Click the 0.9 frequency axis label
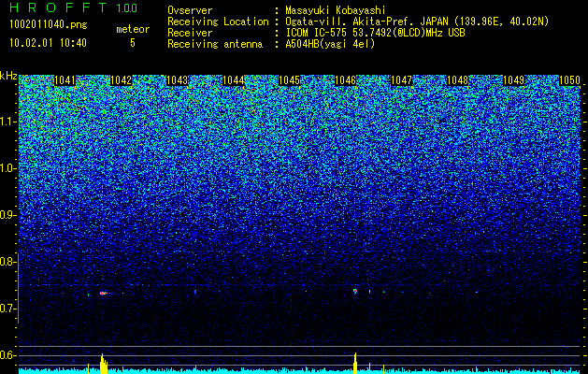The height and width of the screenshot is (374, 588). click(x=8, y=215)
